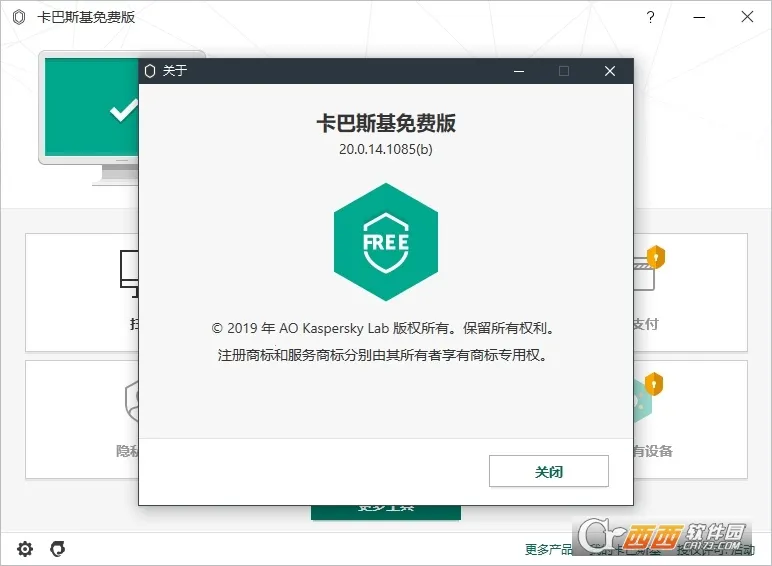Viewport: 772px width, 566px height.
Task: Click the Kaspersky FREE hexagon logo
Action: coord(386,242)
